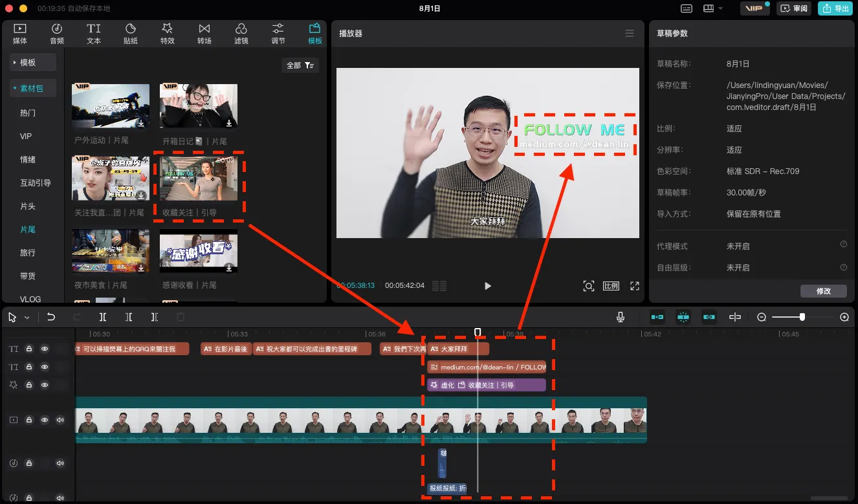
Task: Undo the last edit in the timeline toolbar
Action: pos(51,317)
